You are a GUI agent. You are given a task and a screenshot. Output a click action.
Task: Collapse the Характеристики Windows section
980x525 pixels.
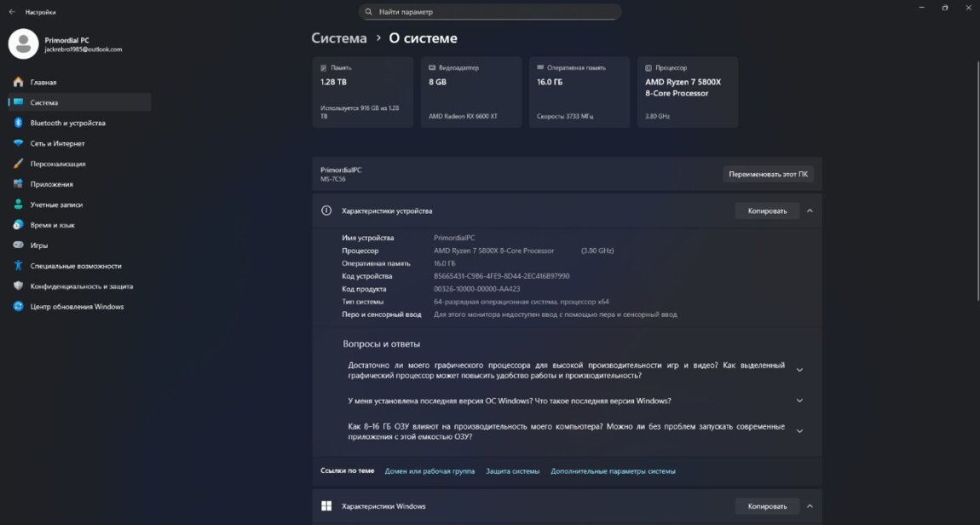pyautogui.click(x=810, y=506)
